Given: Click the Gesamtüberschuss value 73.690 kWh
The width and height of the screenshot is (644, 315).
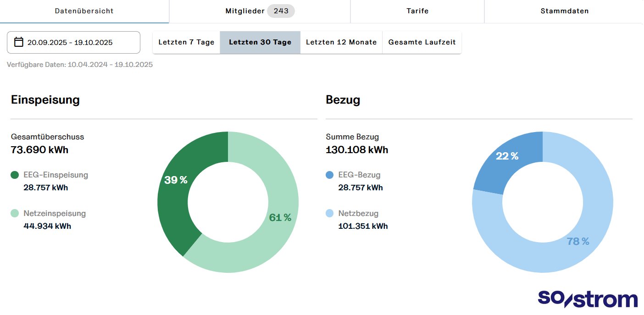Looking at the screenshot, I should tap(39, 149).
